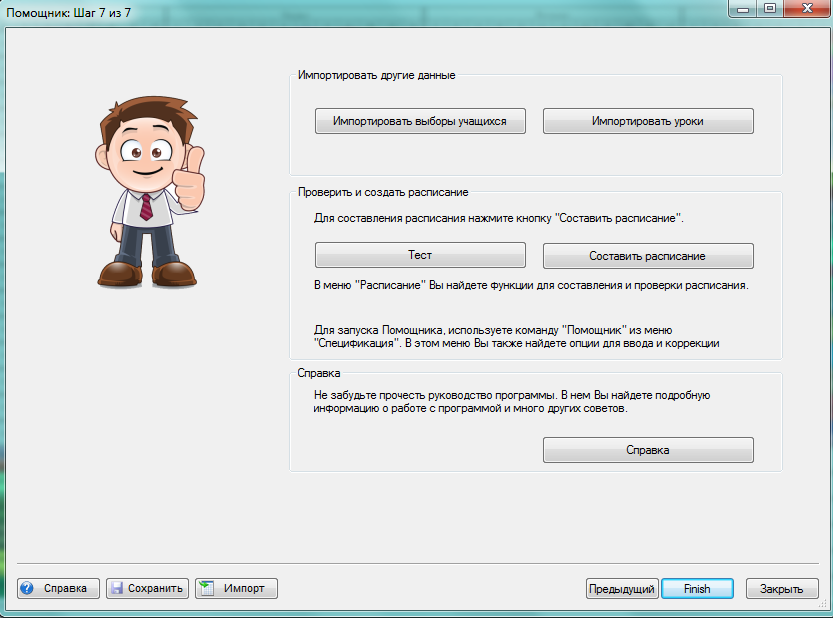Click the Импортировать другие данные group label

pyautogui.click(x=377, y=75)
